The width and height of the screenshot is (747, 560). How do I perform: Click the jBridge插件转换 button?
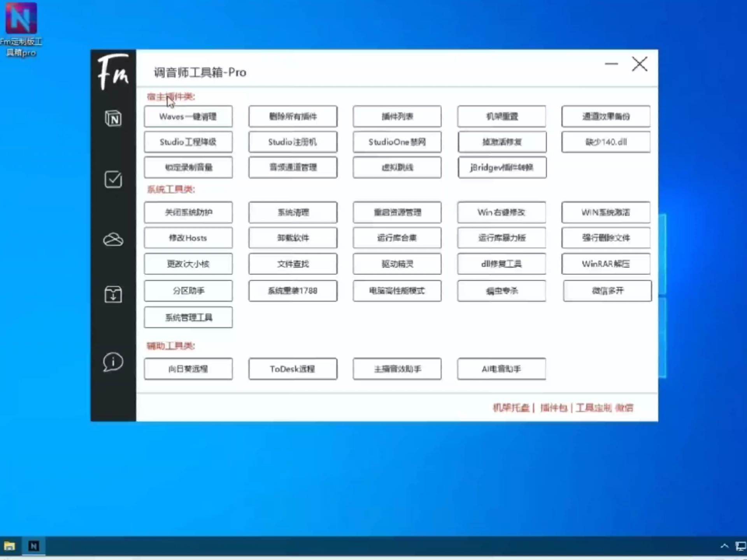pos(502,168)
